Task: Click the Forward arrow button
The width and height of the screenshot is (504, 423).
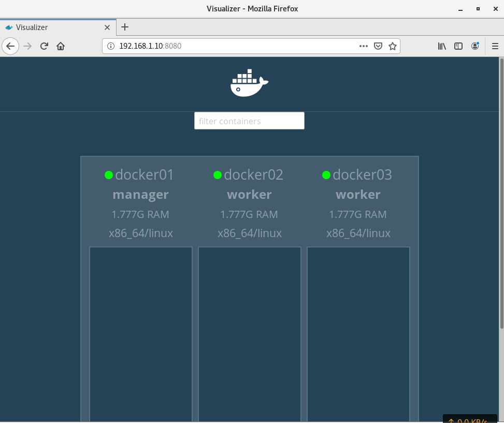Action: tap(27, 46)
